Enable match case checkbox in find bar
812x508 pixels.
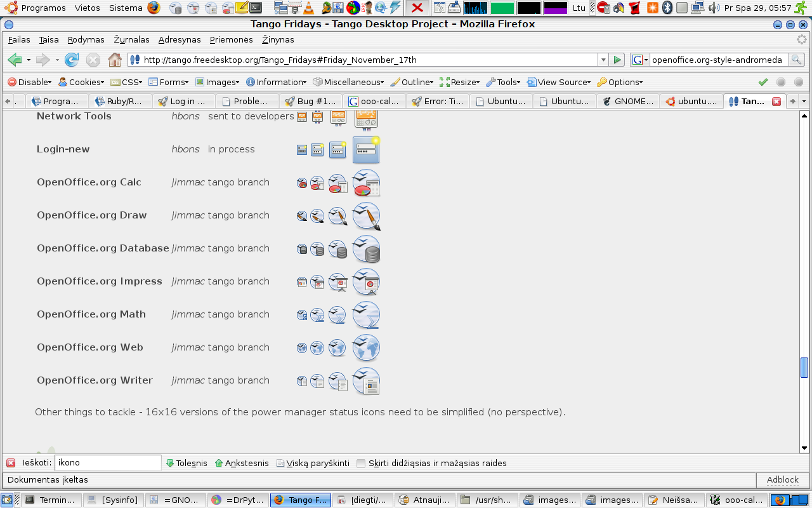pos(361,464)
